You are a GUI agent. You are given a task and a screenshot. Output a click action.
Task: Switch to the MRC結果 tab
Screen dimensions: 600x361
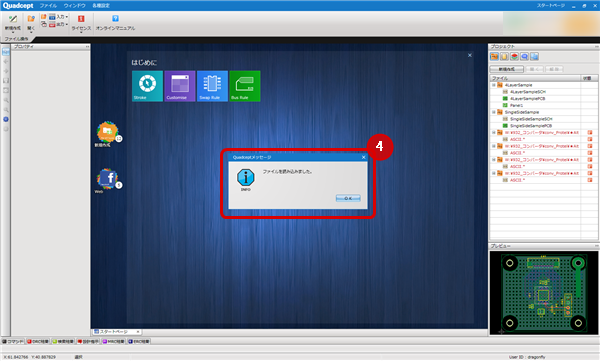[113, 341]
